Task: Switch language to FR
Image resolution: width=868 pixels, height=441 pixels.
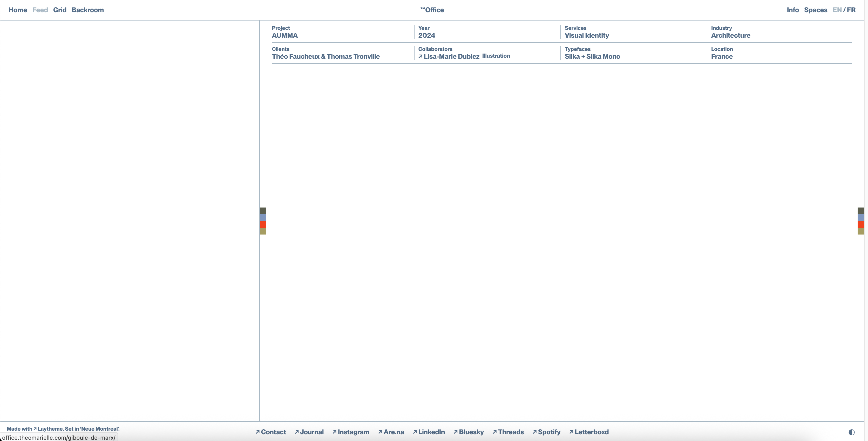Action: coord(851,10)
